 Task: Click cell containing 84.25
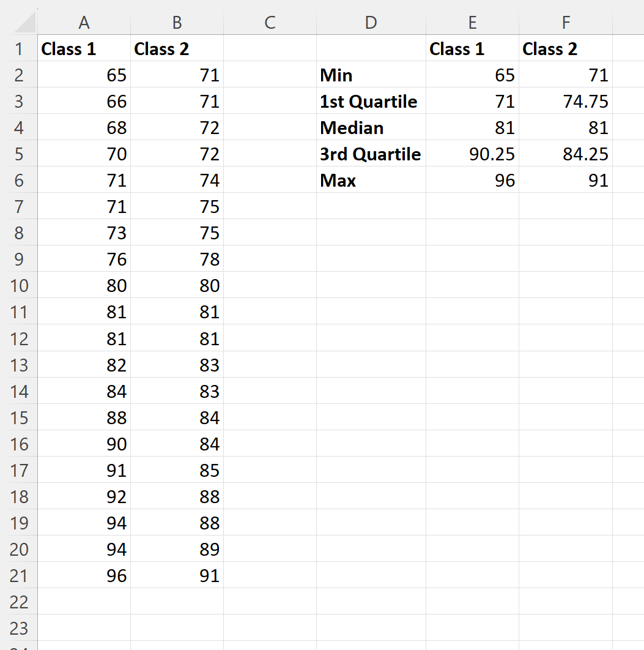pyautogui.click(x=566, y=154)
